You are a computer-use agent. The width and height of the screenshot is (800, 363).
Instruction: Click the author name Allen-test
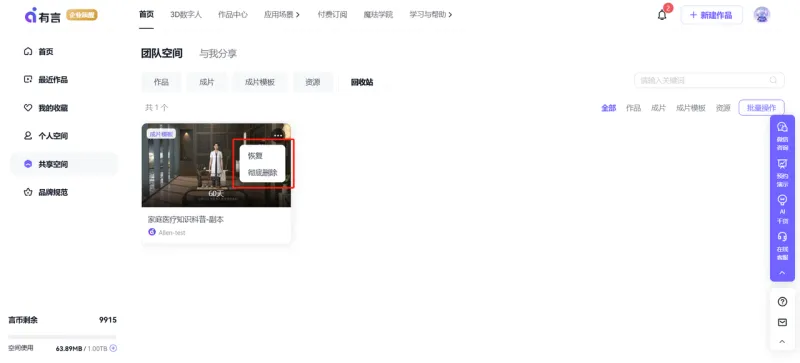tap(172, 232)
